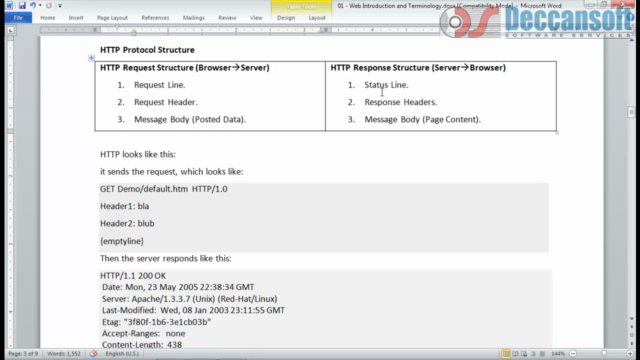Click the 'Status Line.' list item
This screenshot has height=360, width=640.
tap(386, 85)
